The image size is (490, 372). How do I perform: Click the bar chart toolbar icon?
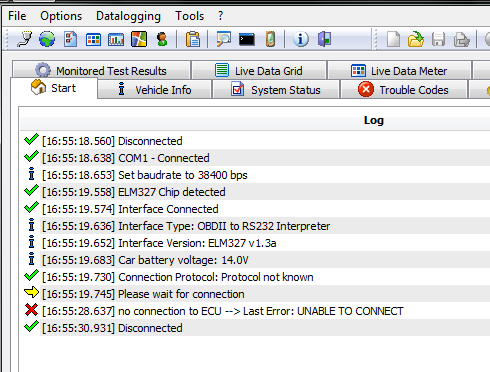point(116,40)
